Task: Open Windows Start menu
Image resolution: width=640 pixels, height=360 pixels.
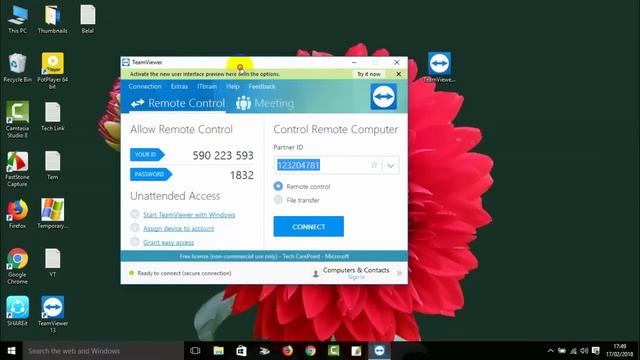Action: (x=11, y=351)
